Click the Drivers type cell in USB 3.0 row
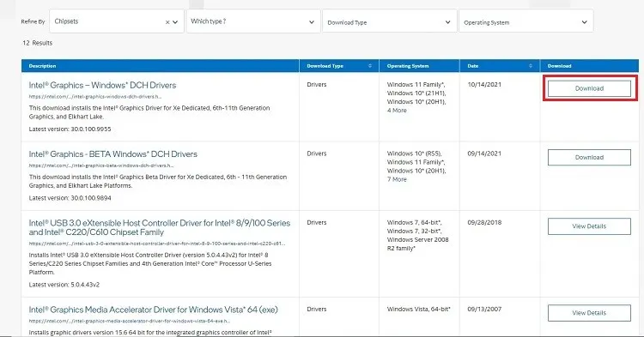The width and height of the screenshot is (644, 337). [x=317, y=222]
